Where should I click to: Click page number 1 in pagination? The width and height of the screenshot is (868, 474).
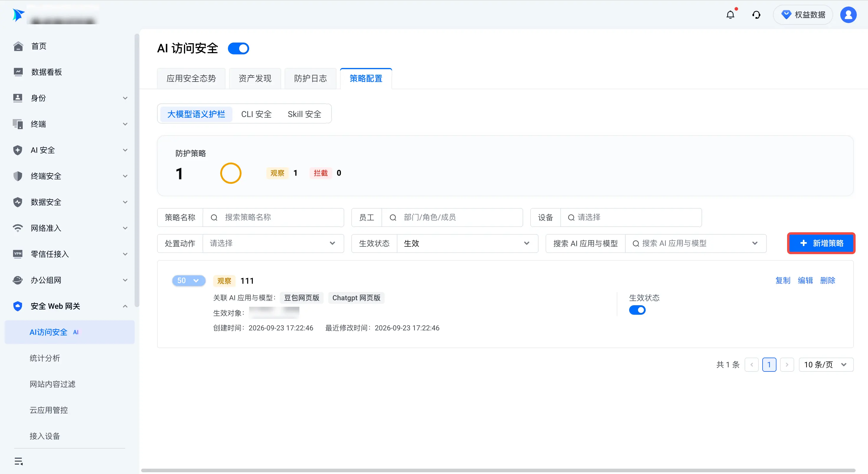[769, 365]
